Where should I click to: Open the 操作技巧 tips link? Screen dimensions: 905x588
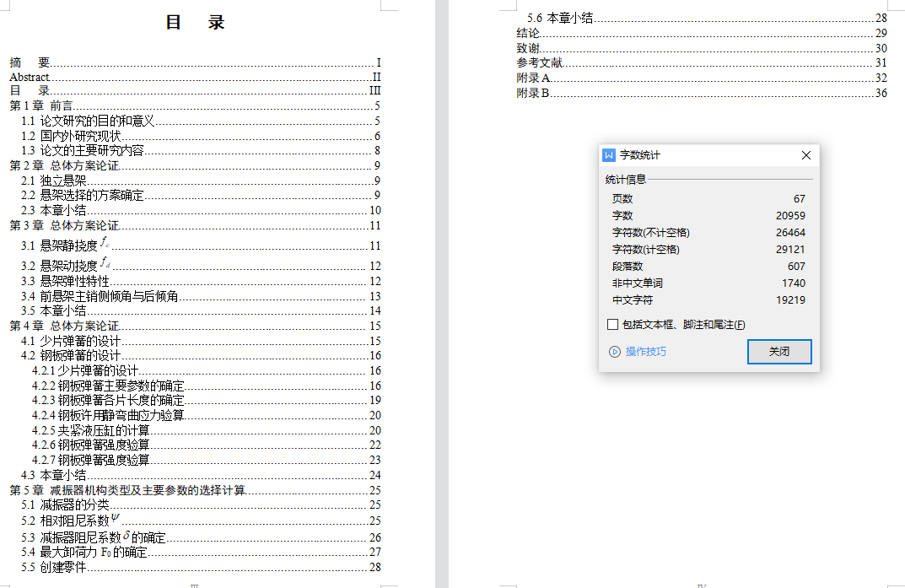pos(645,352)
